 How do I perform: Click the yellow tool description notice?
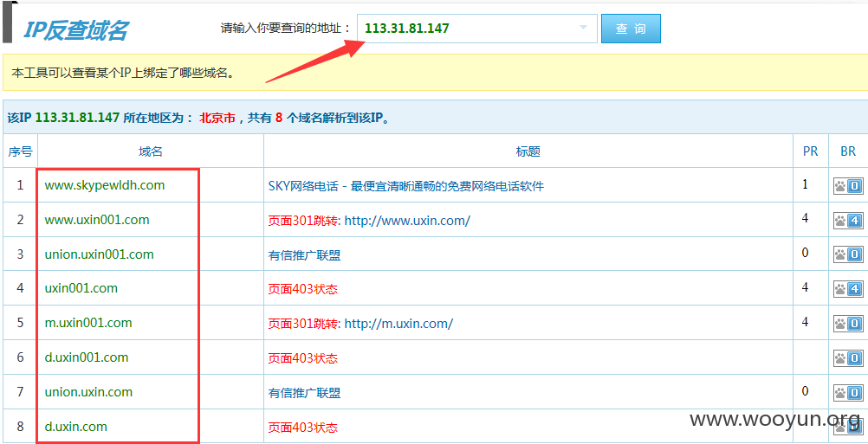click(435, 73)
